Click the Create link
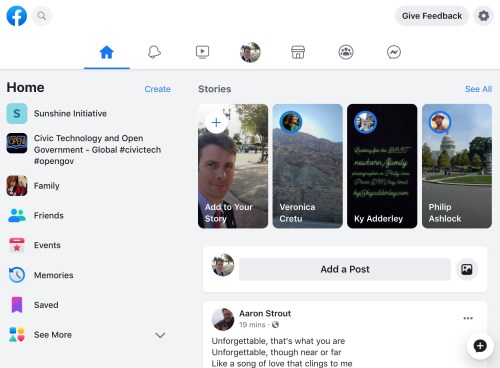Viewport: 500px width, 368px height. (157, 89)
